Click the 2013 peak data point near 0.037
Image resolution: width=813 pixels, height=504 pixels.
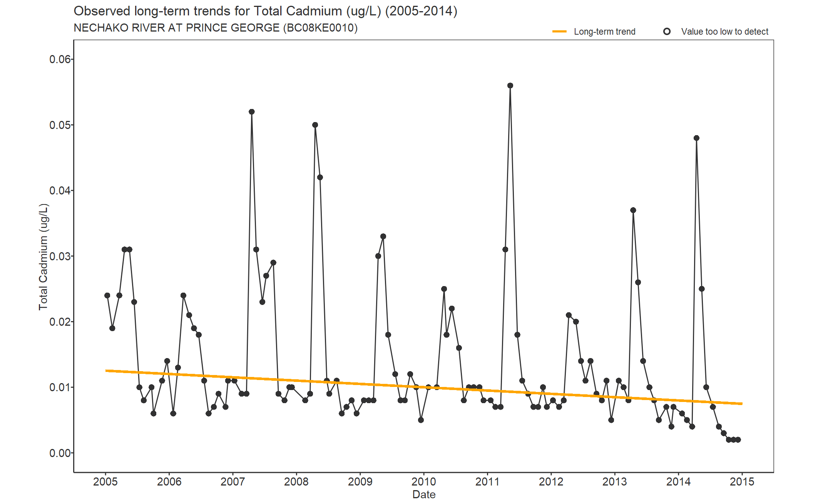point(633,210)
